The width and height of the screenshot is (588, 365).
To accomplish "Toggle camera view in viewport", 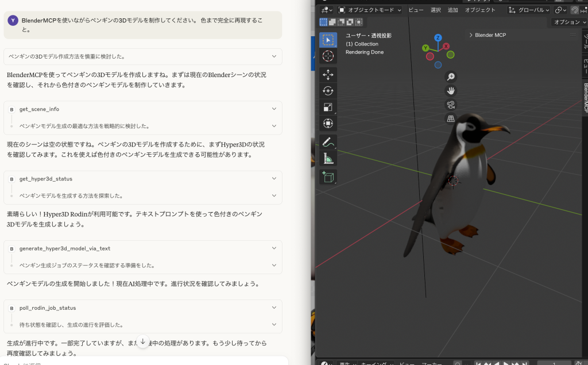I will (451, 105).
